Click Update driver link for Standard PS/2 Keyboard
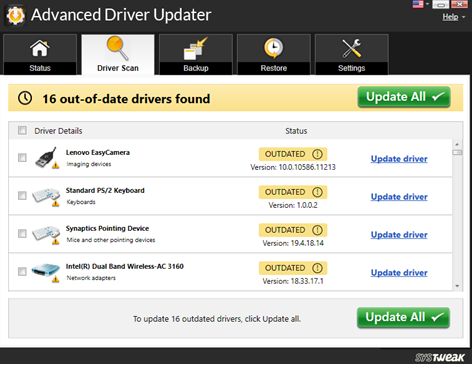This screenshot has width=473, height=365. pyautogui.click(x=399, y=197)
